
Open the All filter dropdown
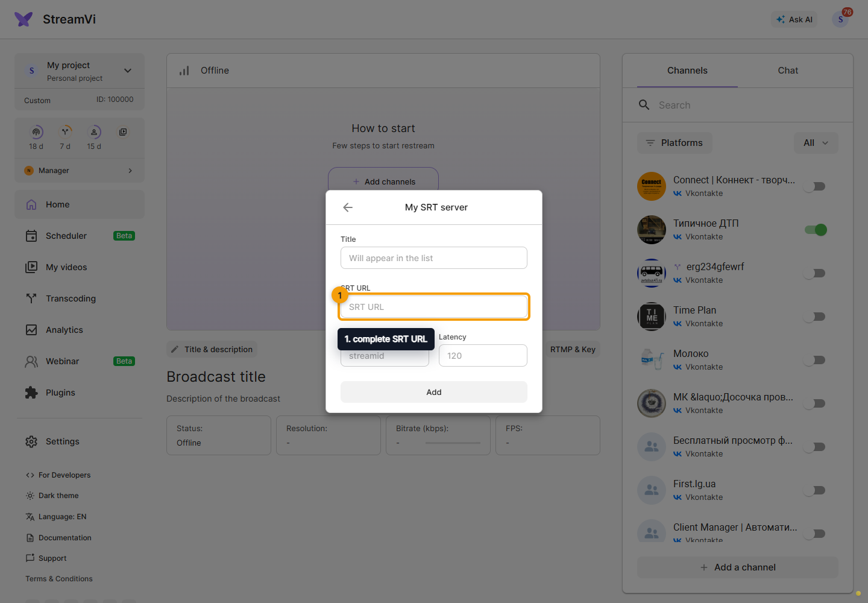(x=816, y=143)
